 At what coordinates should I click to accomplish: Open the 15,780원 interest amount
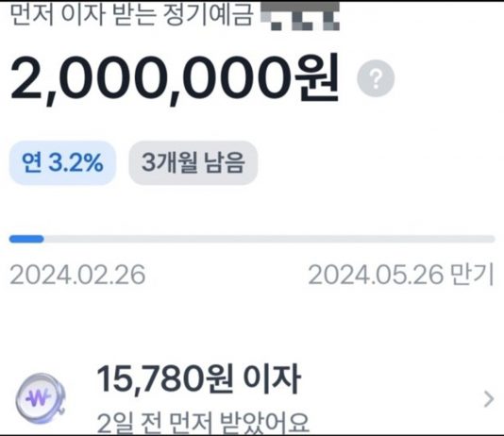[164, 379]
